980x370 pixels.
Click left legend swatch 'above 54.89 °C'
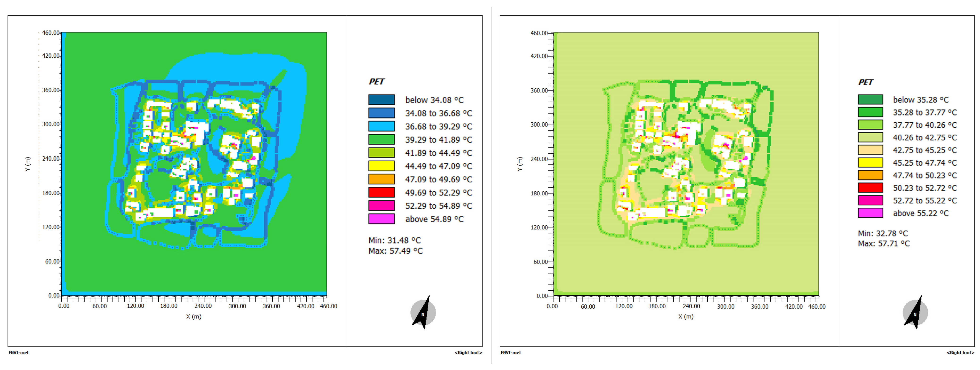(x=381, y=219)
